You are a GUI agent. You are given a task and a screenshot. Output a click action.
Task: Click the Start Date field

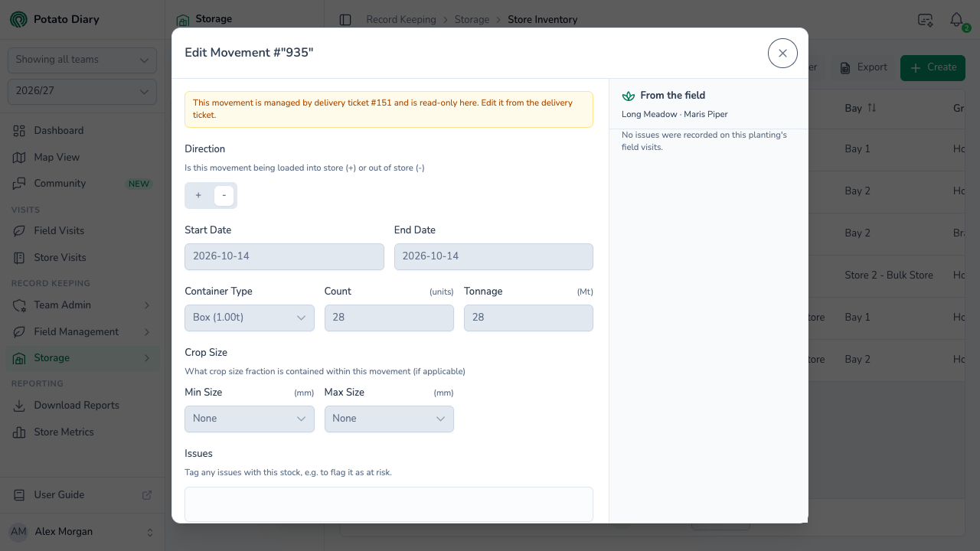pos(284,257)
